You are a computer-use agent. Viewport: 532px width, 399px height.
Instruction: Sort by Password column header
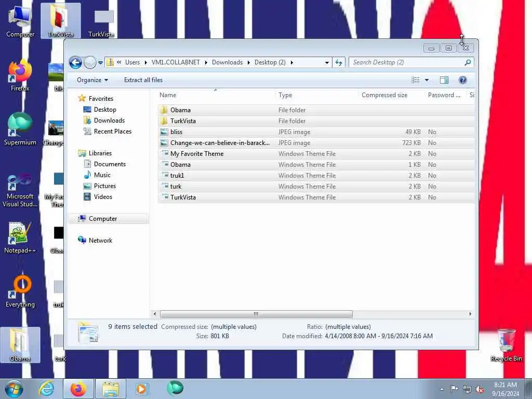point(445,95)
